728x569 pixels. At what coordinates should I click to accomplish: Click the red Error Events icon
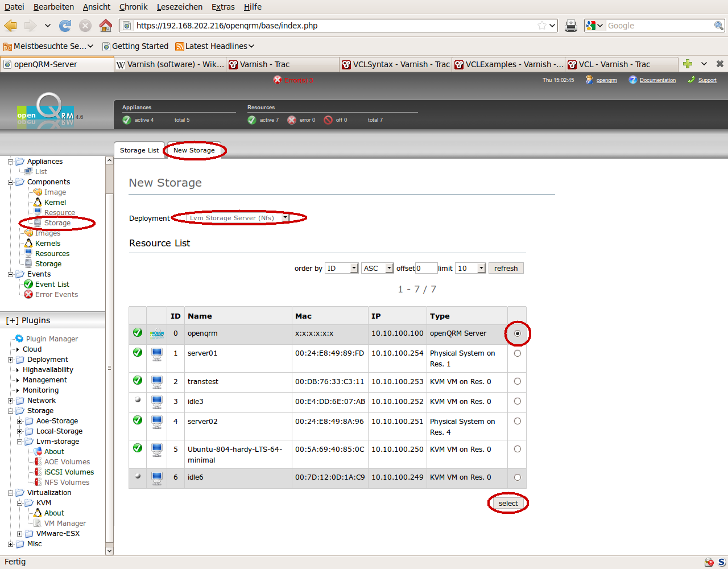(28, 295)
